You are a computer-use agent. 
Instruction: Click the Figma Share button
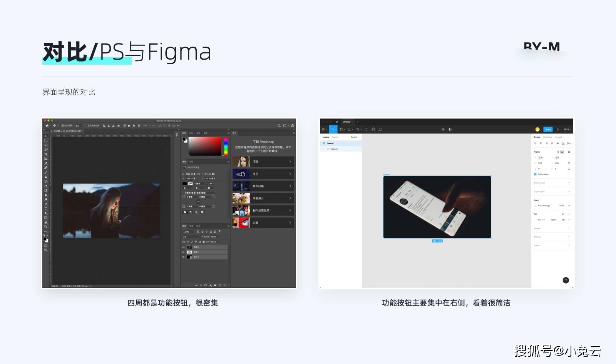point(548,129)
